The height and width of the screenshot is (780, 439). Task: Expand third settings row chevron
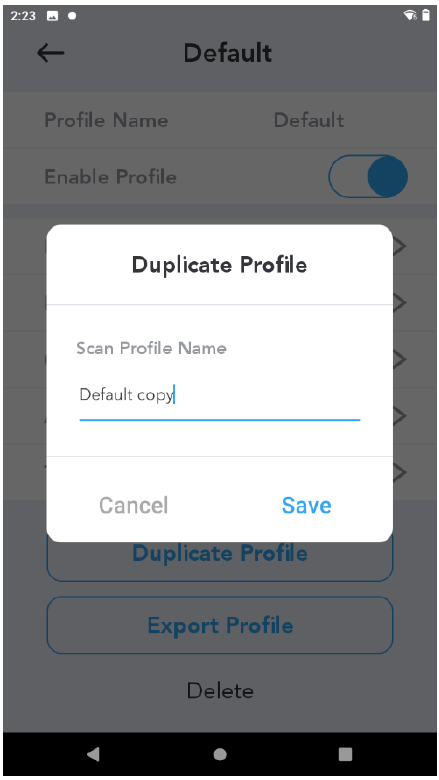[400, 359]
